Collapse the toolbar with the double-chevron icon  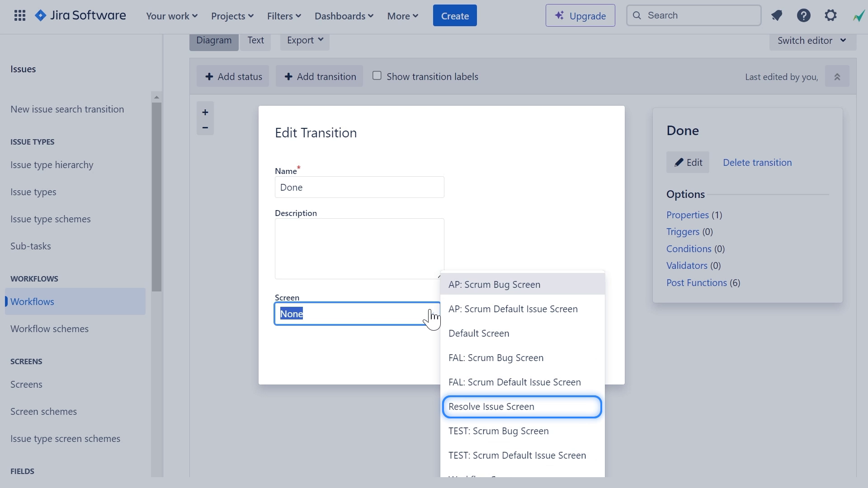(x=837, y=76)
